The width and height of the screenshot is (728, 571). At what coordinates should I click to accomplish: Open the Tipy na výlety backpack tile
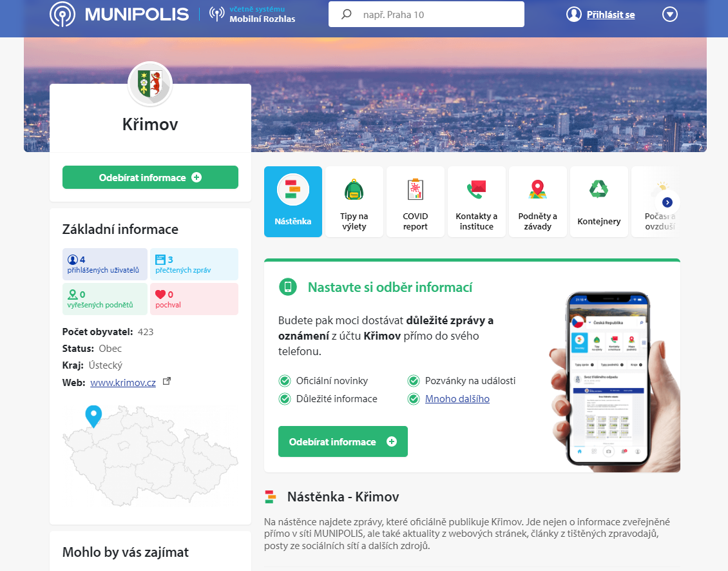point(354,202)
